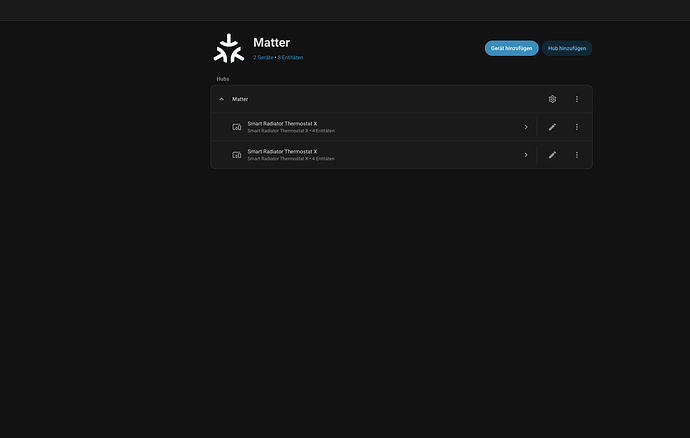
Task: Open the Matter hub settings gear
Action: (x=552, y=99)
